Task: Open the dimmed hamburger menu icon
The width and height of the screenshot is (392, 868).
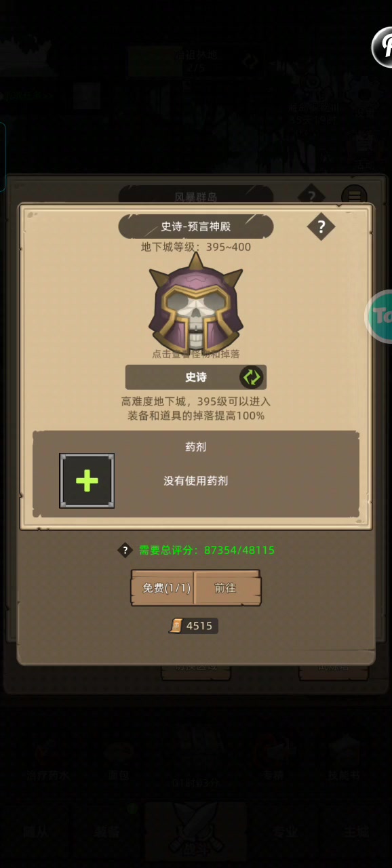Action: (x=353, y=197)
